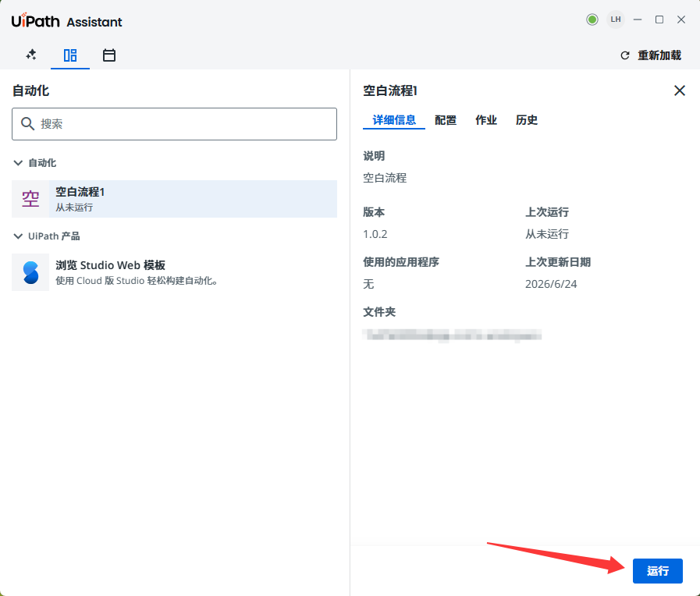Close the 空白流程1 details panel

pos(680,90)
